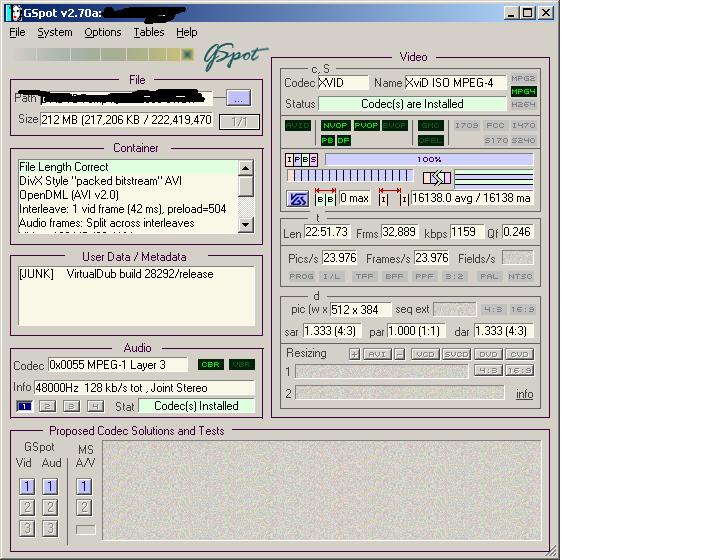Click the S240 indicator

(523, 140)
